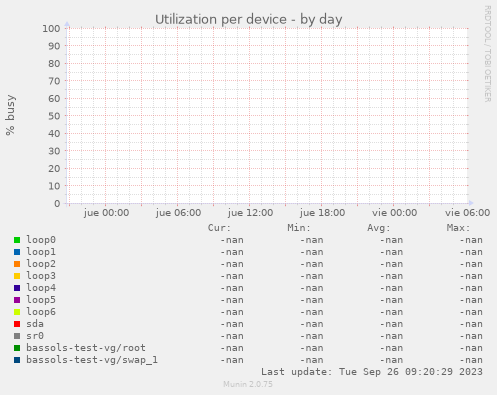The width and height of the screenshot is (497, 395).
Task: Click the loop3 yellow legend swatch
Action: 17,276
